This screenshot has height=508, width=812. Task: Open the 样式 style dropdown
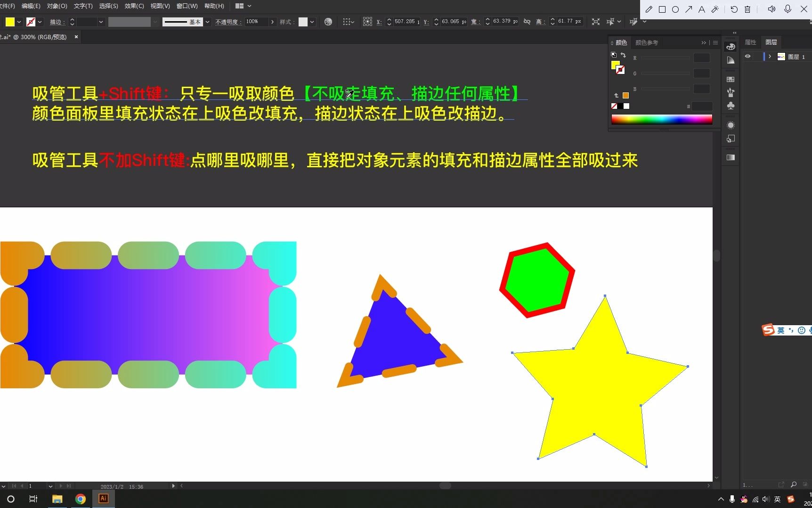[312, 22]
